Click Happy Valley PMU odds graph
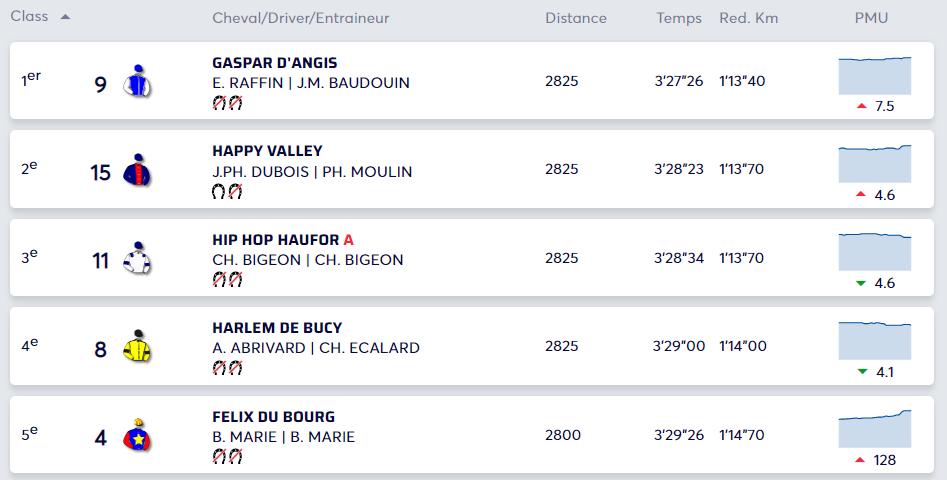Image resolution: width=947 pixels, height=480 pixels. (875, 164)
